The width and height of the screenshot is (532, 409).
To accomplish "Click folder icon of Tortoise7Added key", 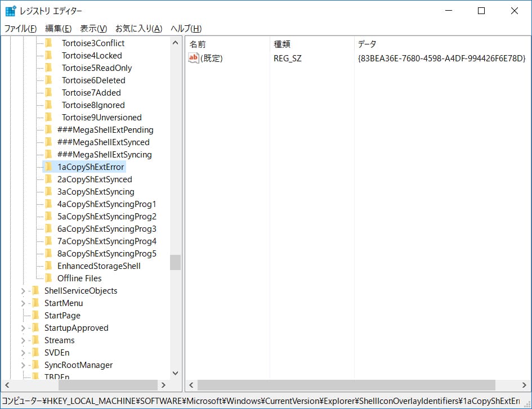I will click(49, 93).
